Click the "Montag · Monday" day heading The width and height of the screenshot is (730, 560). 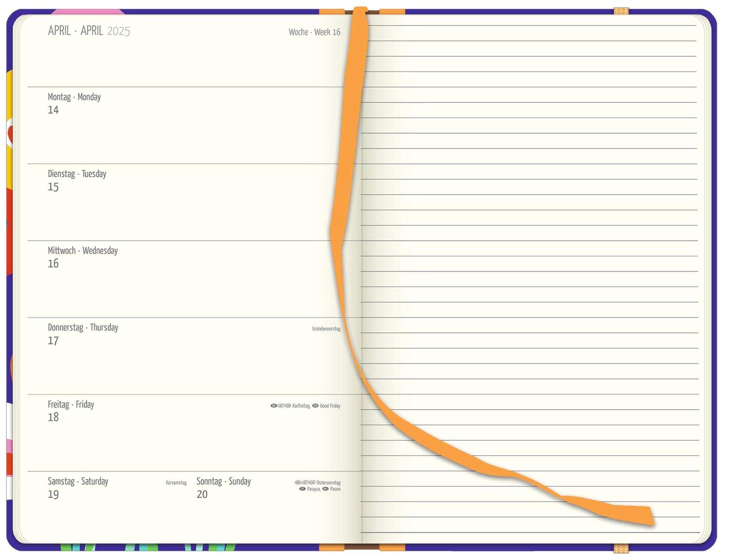click(x=74, y=97)
